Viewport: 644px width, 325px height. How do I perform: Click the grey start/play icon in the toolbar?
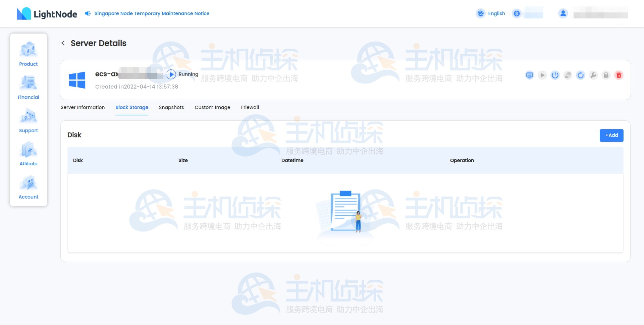tap(542, 75)
